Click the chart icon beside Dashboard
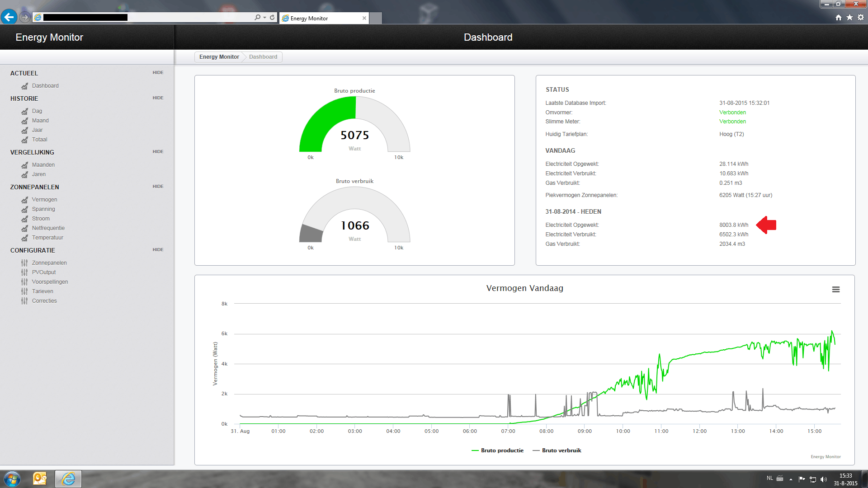The width and height of the screenshot is (868, 488). pos(24,86)
